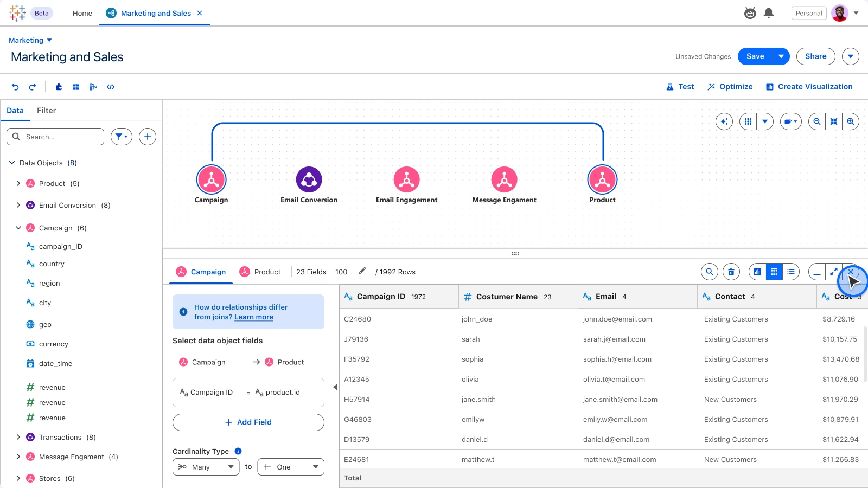Select the Product node on canvas

[x=603, y=179]
